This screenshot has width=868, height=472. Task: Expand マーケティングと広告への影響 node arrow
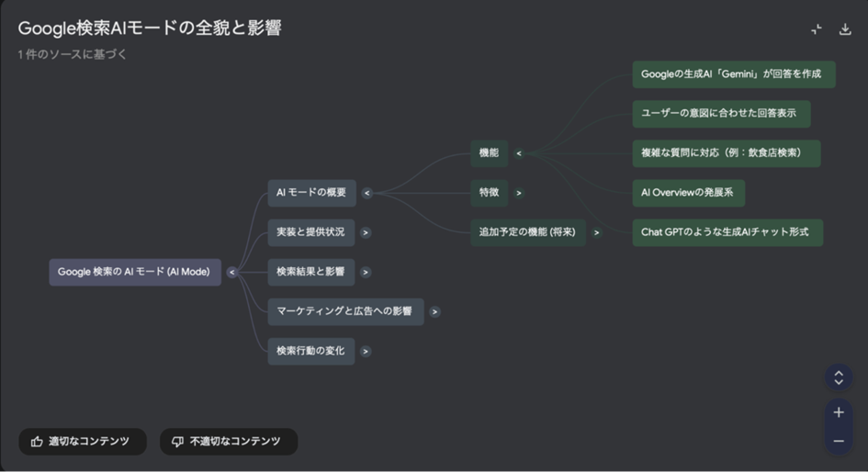434,311
